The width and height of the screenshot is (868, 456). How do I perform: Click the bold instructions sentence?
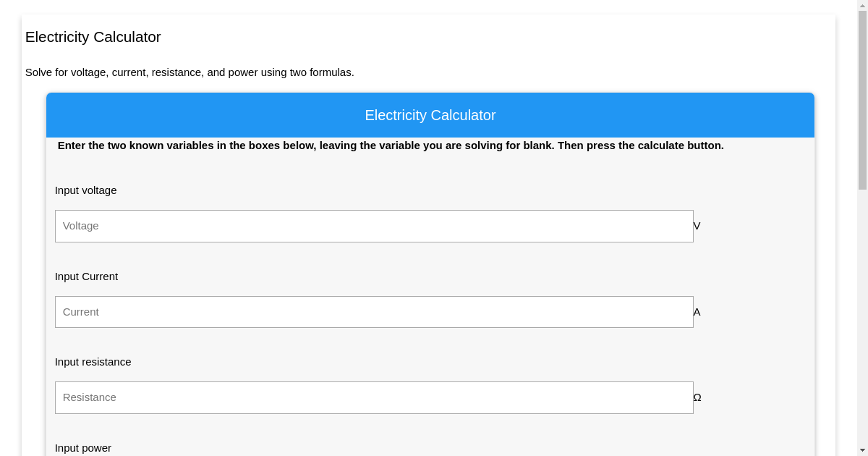[x=391, y=145]
